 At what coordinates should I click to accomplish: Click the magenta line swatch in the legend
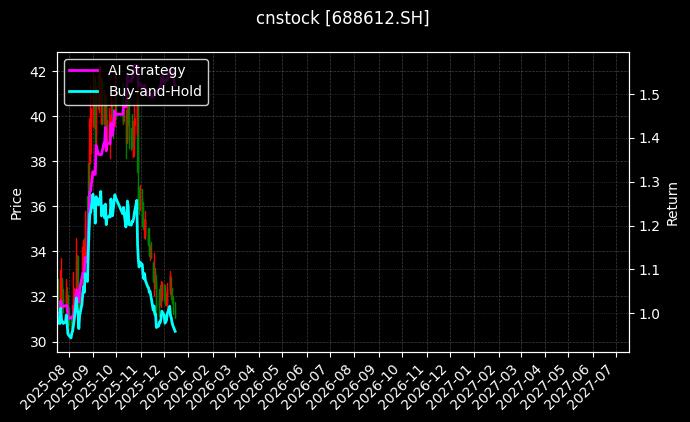coord(84,70)
